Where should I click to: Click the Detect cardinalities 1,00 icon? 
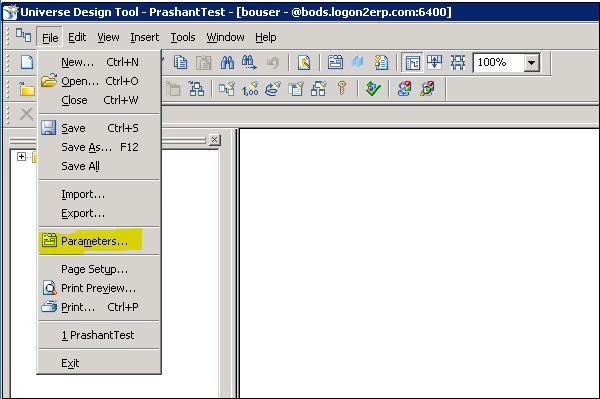[250, 89]
